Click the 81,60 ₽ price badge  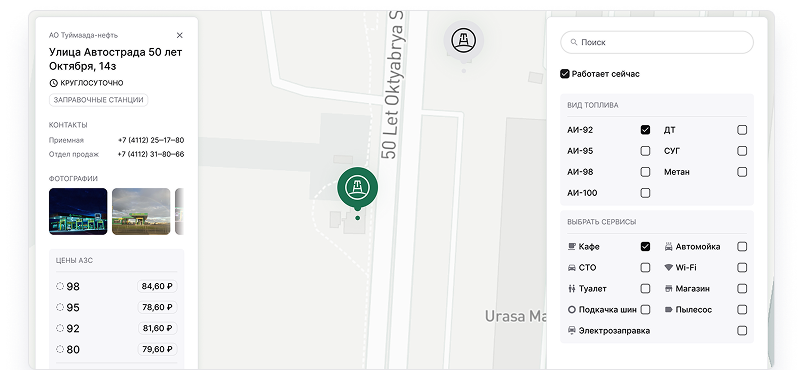coord(157,328)
